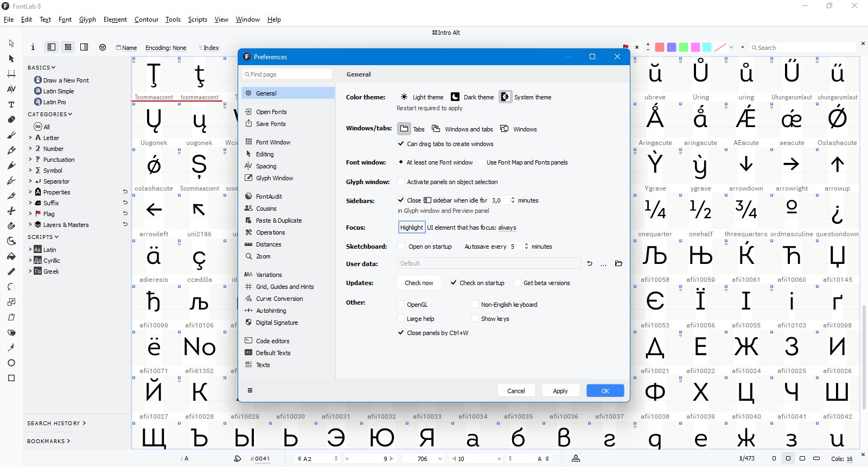
Task: Choose the Dark theme icon
Action: pos(455,97)
